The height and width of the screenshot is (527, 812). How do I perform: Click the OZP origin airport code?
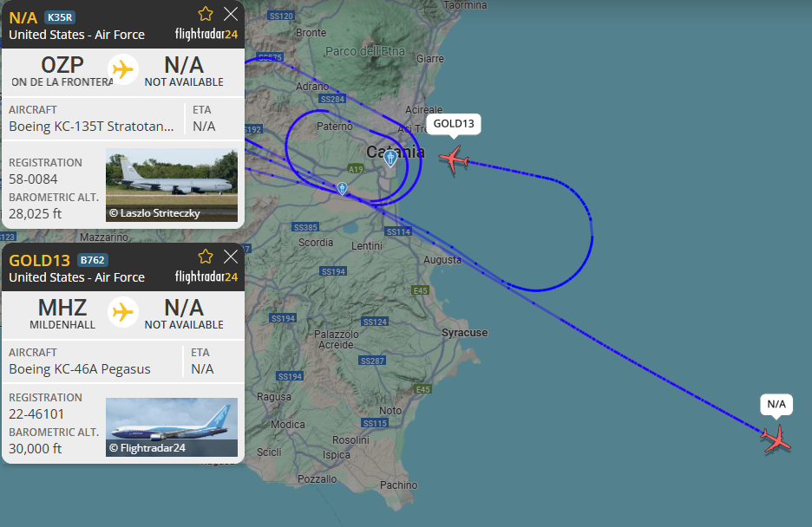[x=62, y=65]
